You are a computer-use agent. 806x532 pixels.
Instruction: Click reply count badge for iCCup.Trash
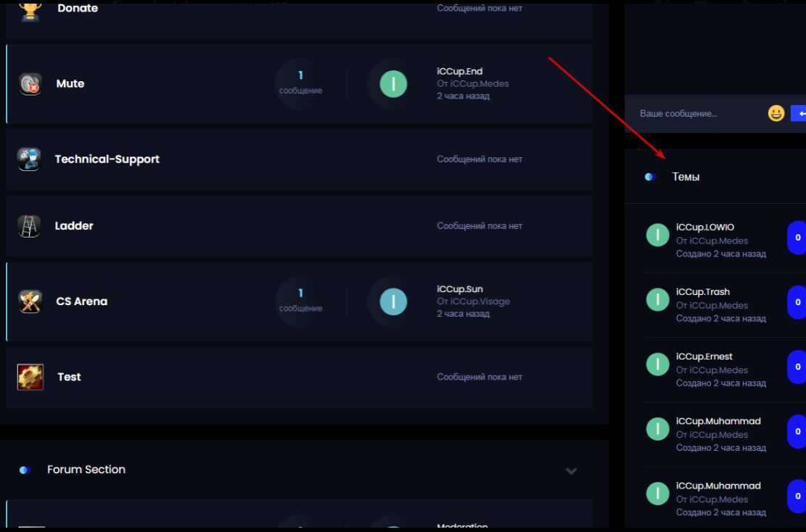pyautogui.click(x=797, y=302)
